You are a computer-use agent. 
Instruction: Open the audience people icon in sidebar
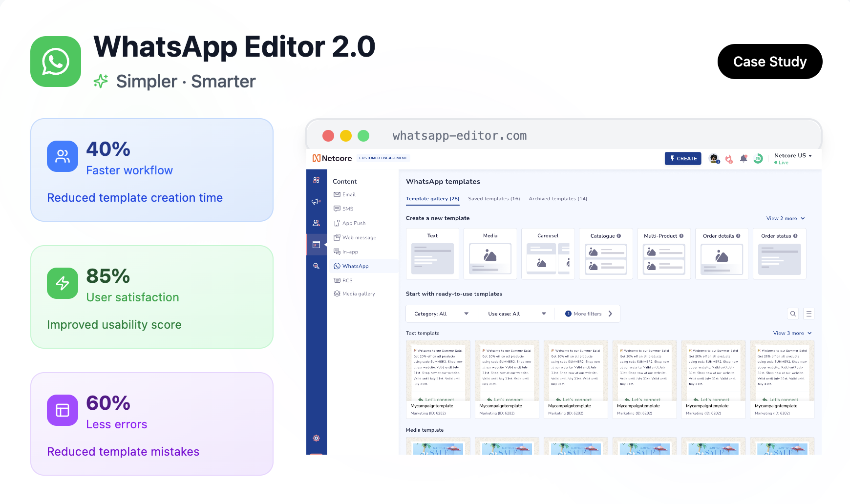(316, 223)
